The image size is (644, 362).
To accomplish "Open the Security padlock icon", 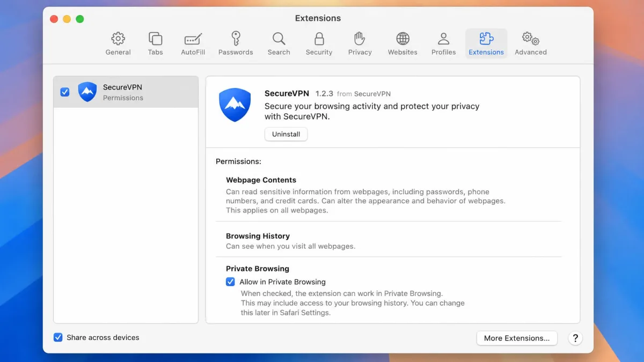I will (319, 39).
